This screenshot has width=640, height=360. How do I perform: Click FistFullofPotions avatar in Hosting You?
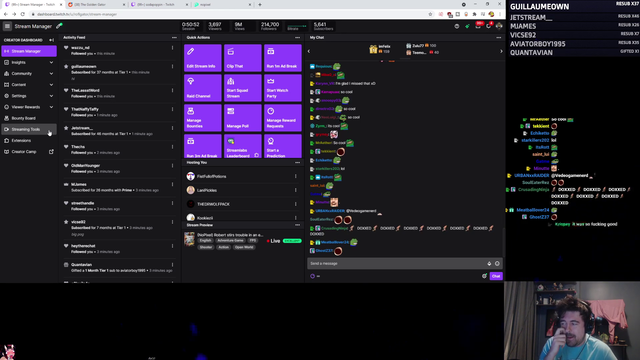pyautogui.click(x=191, y=176)
